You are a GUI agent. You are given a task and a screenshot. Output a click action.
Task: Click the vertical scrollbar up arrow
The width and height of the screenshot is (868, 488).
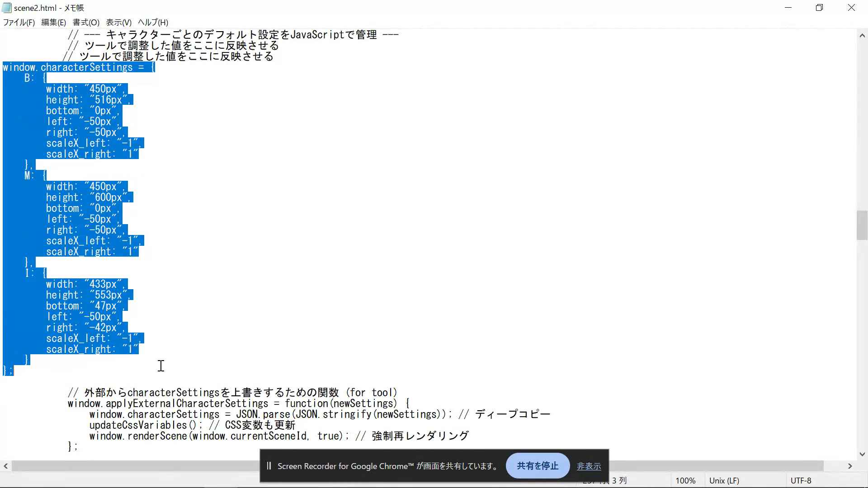coord(862,36)
